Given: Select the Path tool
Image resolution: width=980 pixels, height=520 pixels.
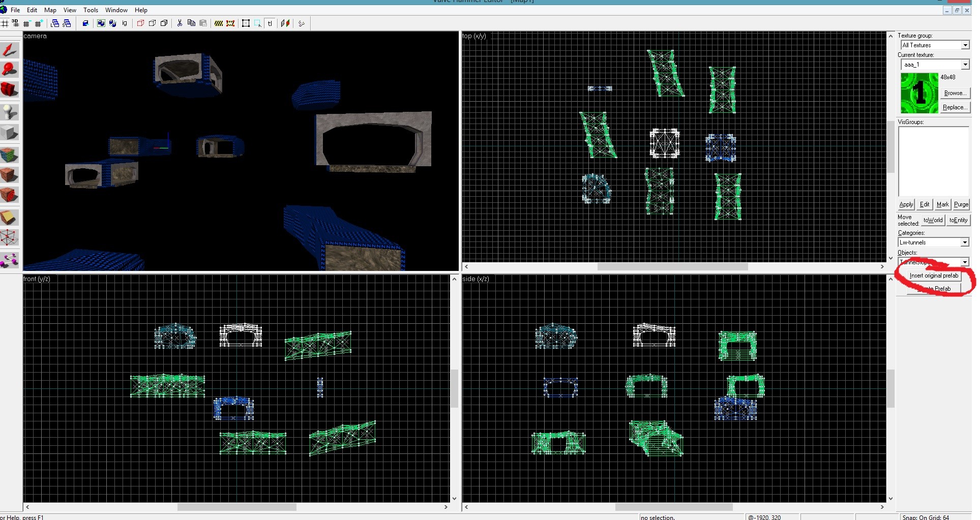Looking at the screenshot, I should (x=10, y=260).
